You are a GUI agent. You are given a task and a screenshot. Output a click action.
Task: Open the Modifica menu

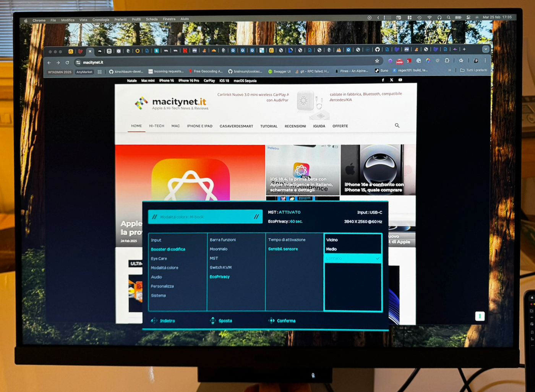(68, 20)
